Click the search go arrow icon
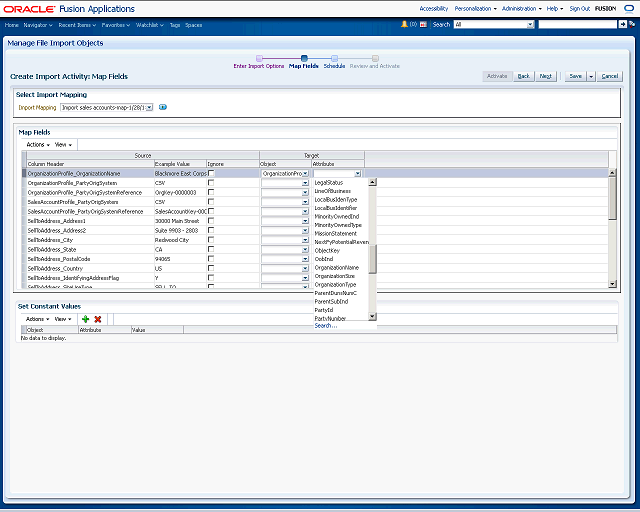This screenshot has width=640, height=512. point(623,23)
